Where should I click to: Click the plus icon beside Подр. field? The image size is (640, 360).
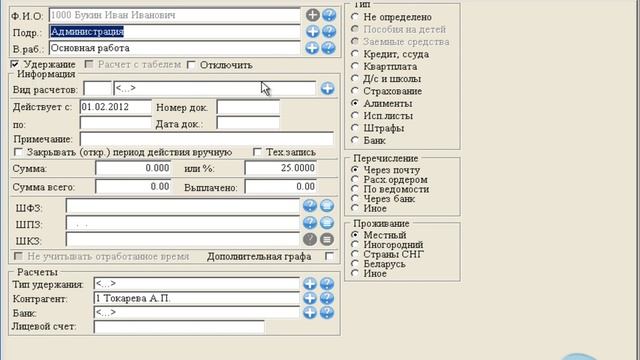click(x=313, y=31)
